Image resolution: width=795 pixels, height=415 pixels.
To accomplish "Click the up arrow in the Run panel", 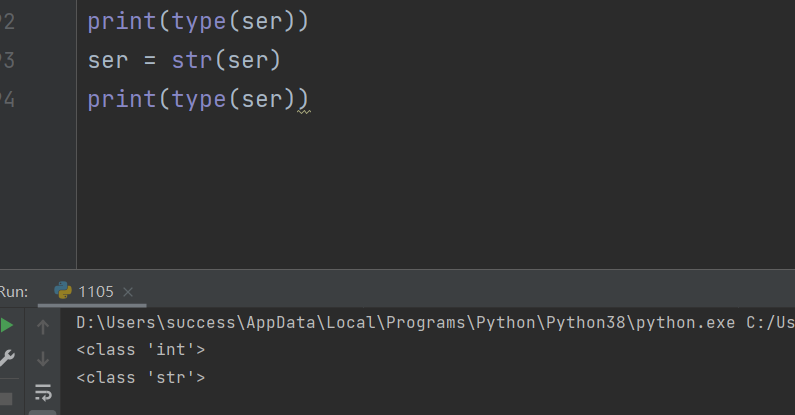I will tap(43, 327).
